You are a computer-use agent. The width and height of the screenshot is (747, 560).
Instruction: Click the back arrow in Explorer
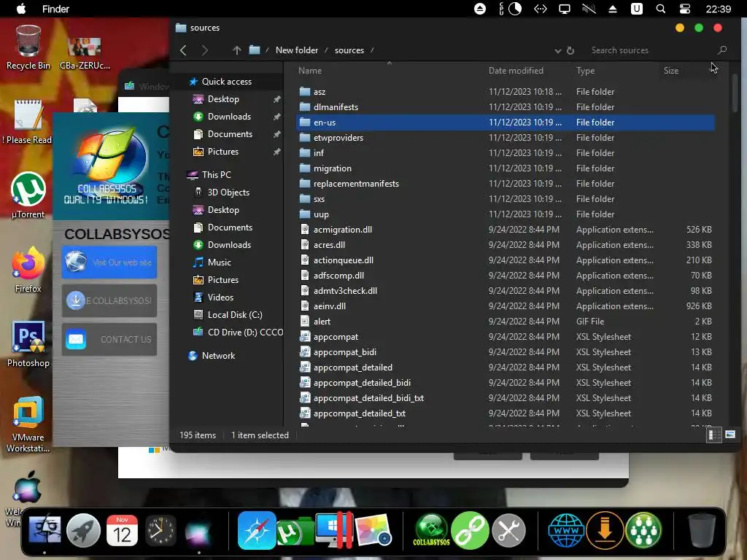click(183, 50)
